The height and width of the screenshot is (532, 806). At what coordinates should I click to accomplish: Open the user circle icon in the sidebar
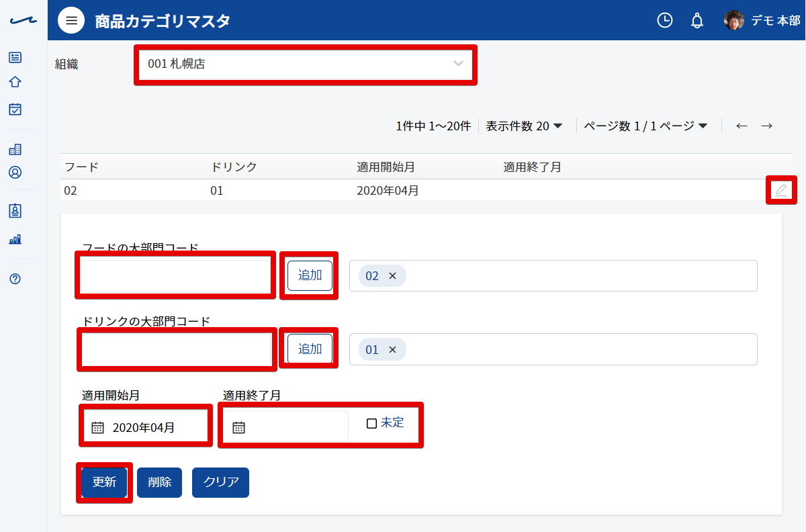tap(15, 172)
